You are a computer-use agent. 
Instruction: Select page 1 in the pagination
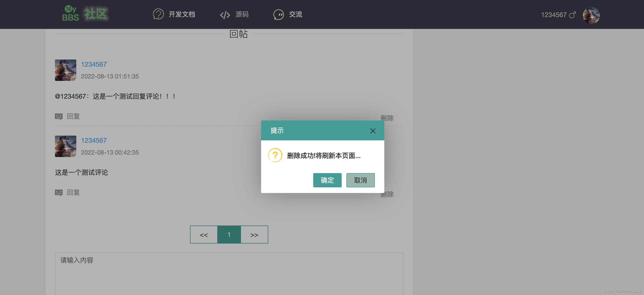(229, 235)
